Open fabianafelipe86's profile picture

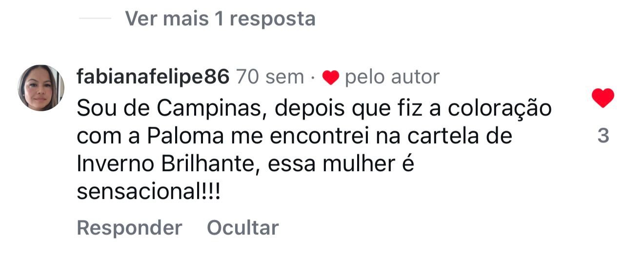click(x=41, y=88)
